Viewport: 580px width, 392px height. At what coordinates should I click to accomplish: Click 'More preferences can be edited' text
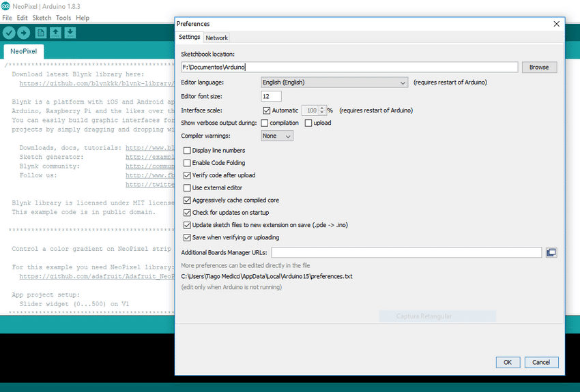(x=245, y=266)
